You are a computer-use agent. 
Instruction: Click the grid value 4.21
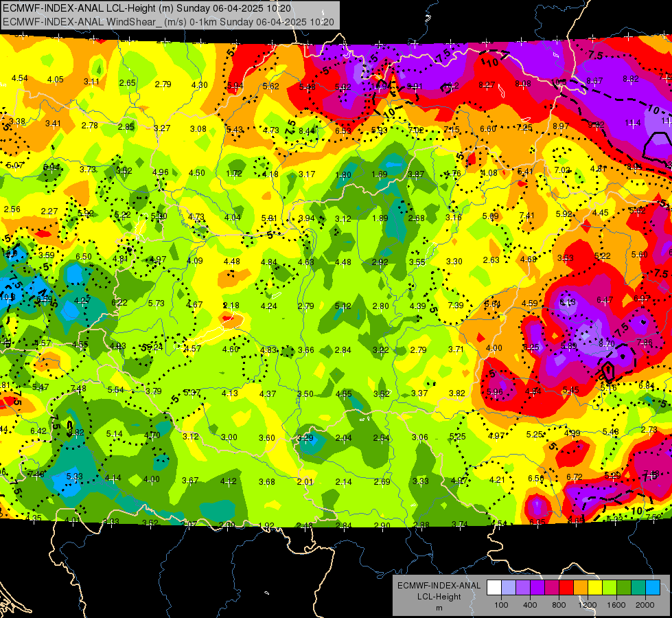point(497,479)
